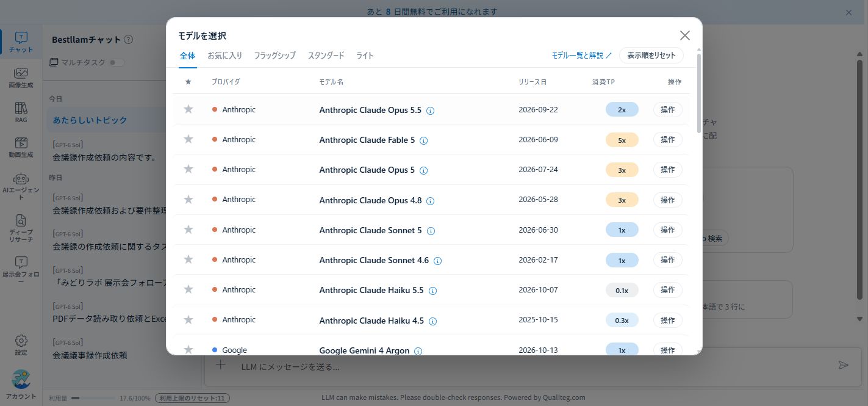Viewport: 868px width, 406px height.
Task: Switch to the ライト tab
Action: 365,56
